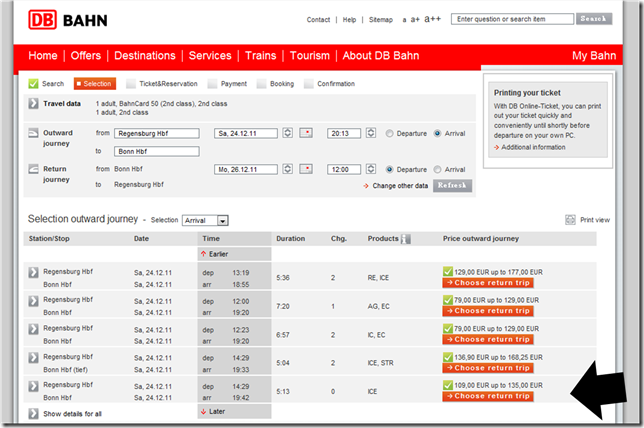Open the return journey calendar picker
The height and width of the screenshot is (428, 644).
[306, 169]
